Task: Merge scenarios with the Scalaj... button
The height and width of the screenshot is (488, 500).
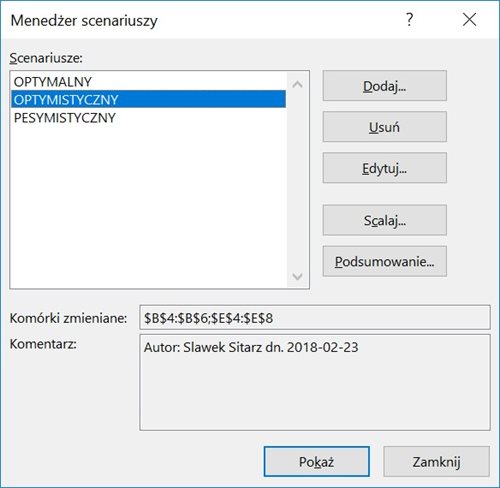Action: point(385,220)
